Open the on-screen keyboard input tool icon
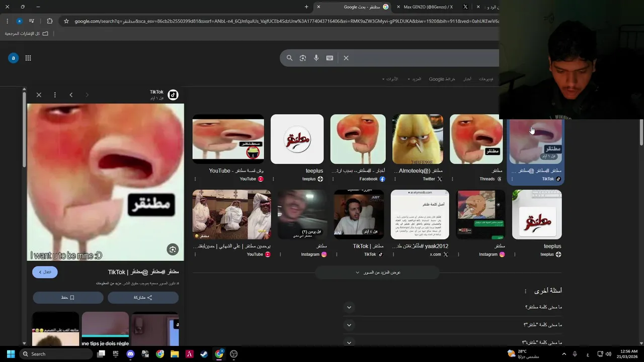The image size is (644, 362). tap(330, 58)
